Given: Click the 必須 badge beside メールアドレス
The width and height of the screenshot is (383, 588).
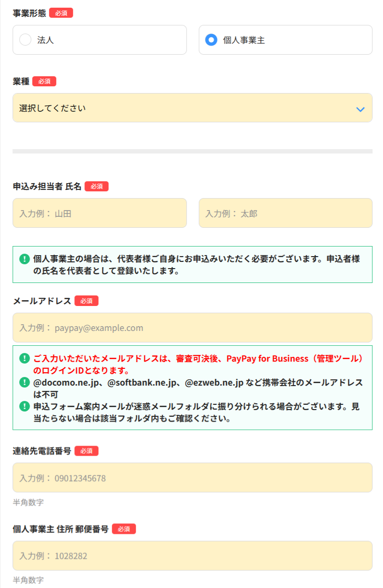Looking at the screenshot, I should pyautogui.click(x=86, y=301).
